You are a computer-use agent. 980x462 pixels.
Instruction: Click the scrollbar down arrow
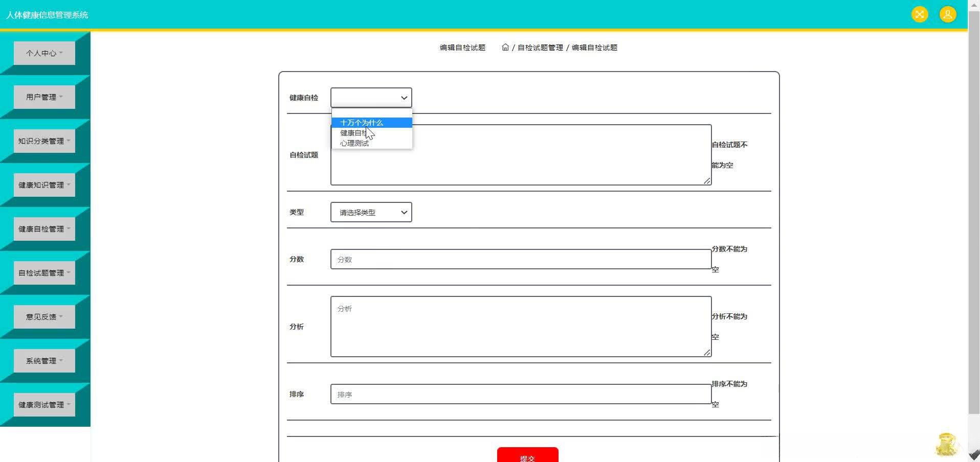click(x=974, y=455)
